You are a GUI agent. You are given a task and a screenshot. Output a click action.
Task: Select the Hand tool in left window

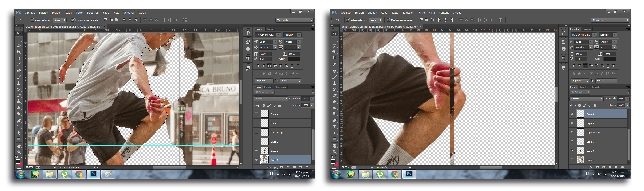(x=19, y=146)
